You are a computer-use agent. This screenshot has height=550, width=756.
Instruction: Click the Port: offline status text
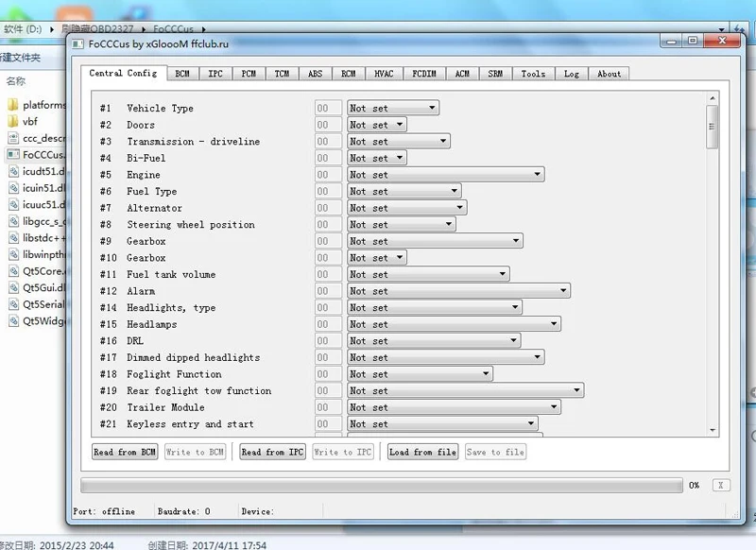(x=104, y=511)
